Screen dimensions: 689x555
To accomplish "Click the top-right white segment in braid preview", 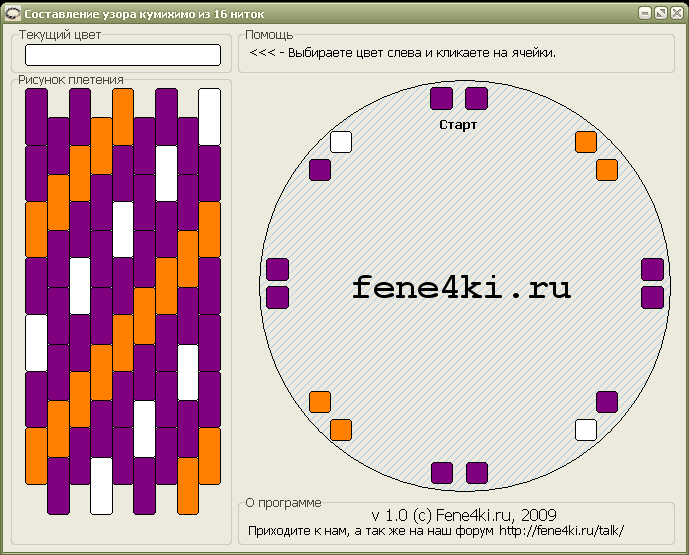I will coord(210,117).
